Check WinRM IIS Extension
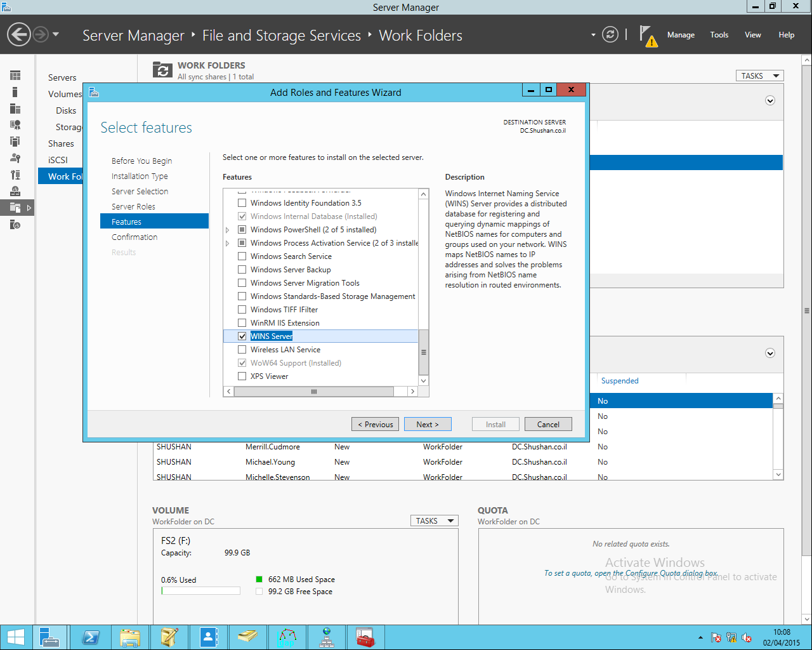 coord(242,323)
